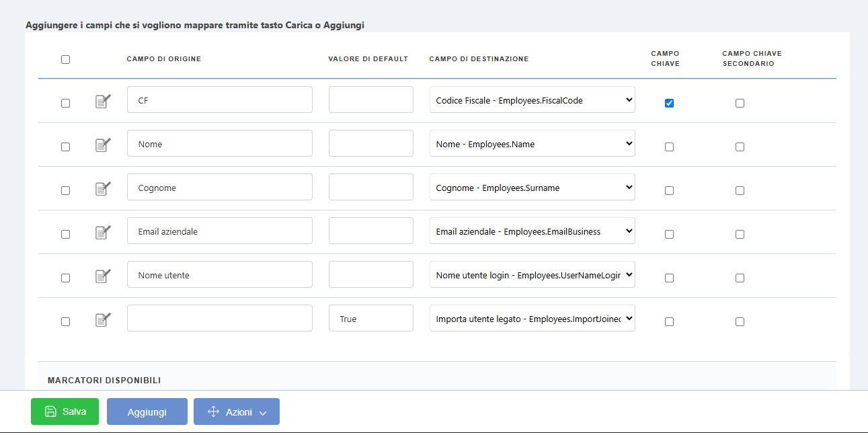
Task: Click the Campo di Destinazione column header
Action: click(479, 59)
